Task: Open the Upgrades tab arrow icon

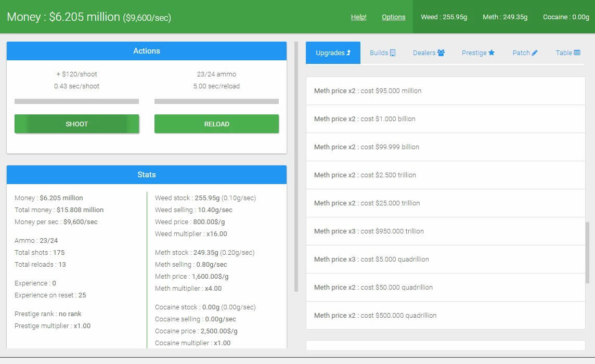Action: point(348,53)
